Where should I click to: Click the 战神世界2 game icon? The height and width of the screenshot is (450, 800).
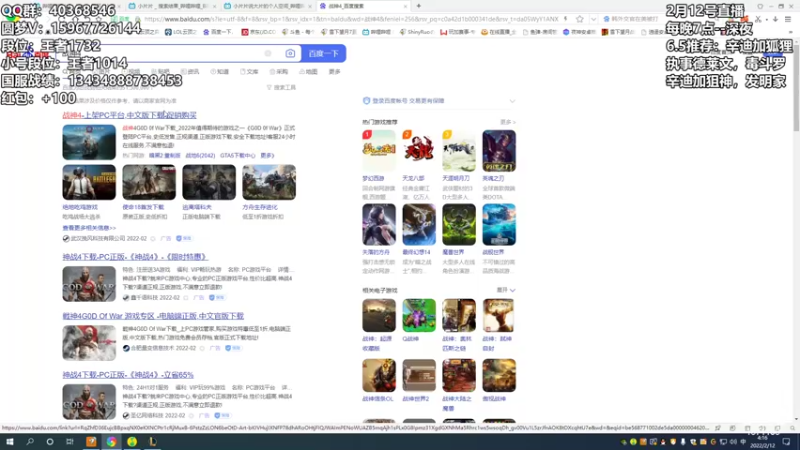(419, 376)
